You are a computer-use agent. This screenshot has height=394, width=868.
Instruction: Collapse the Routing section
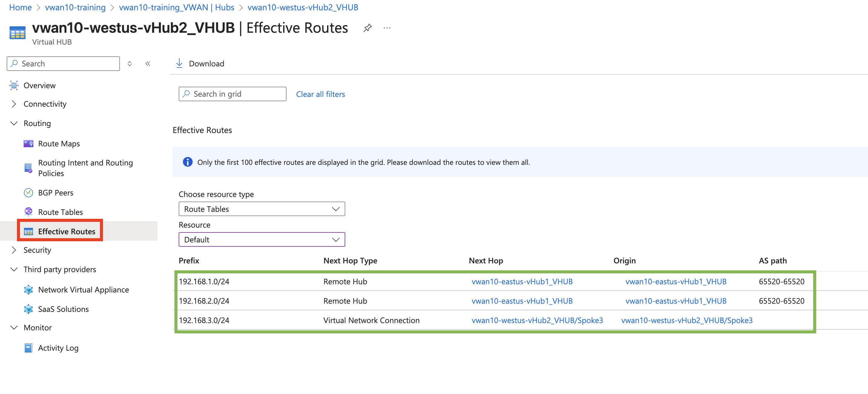coord(14,123)
